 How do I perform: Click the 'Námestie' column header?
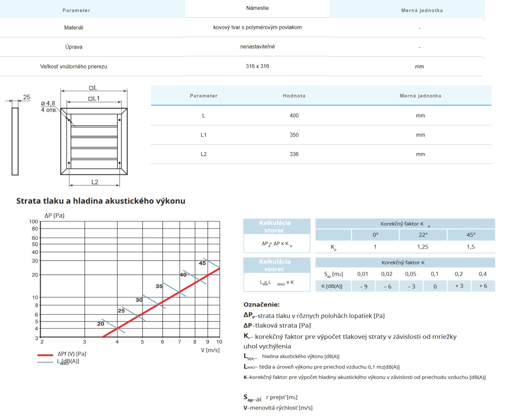[x=257, y=8]
